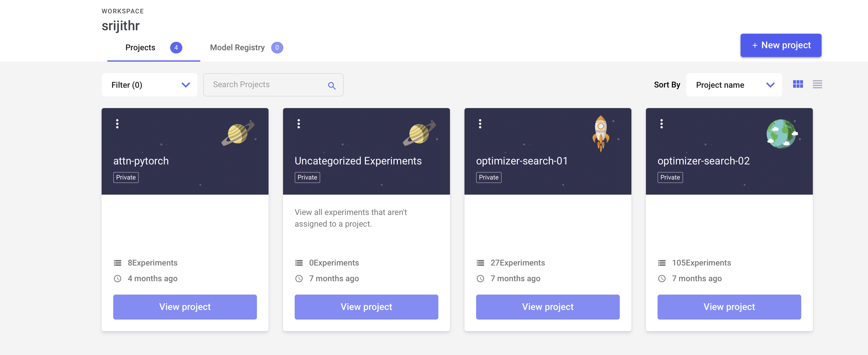The image size is (868, 355).
Task: Open the optimizer-search-01 project title
Action: point(522,161)
